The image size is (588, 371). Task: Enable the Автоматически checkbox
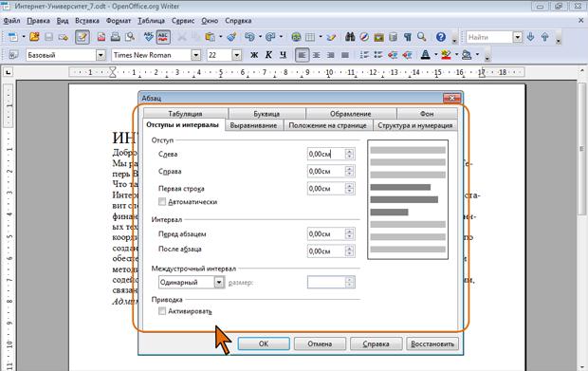pos(162,202)
